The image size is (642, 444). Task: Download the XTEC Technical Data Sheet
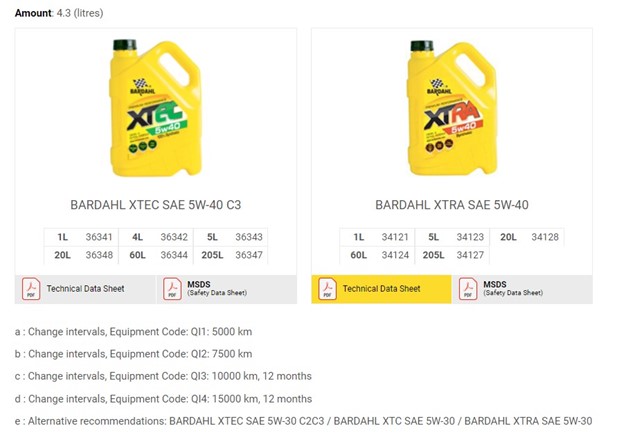click(85, 289)
